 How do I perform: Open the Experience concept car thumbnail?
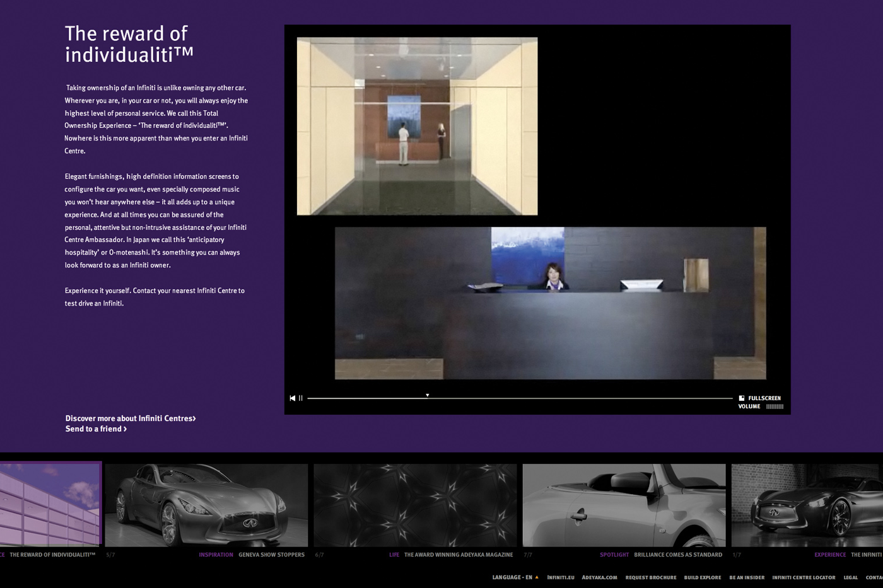(807, 505)
